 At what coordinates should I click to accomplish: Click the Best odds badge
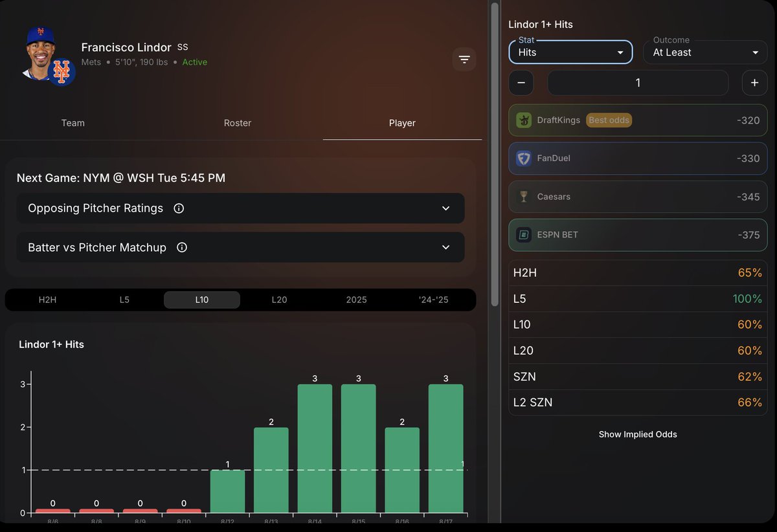click(x=609, y=120)
